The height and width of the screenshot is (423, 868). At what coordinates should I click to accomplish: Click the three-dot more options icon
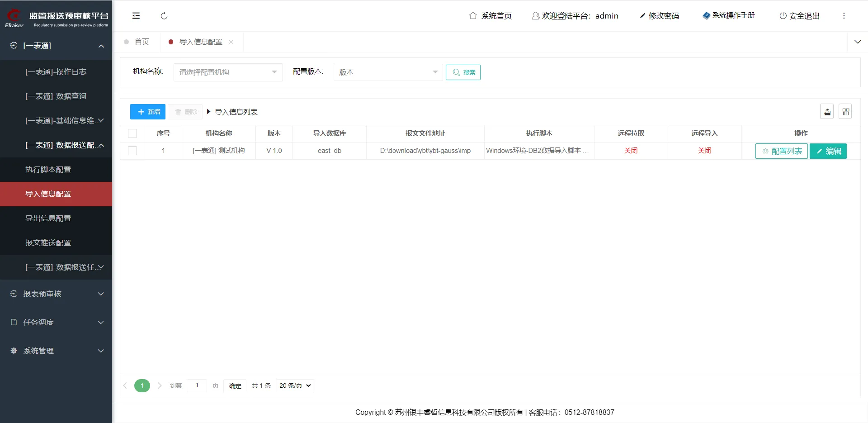coord(844,16)
